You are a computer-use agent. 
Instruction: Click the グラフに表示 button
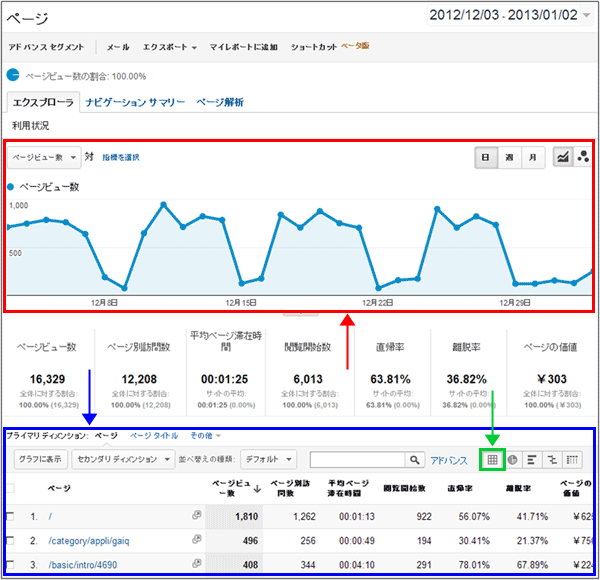pos(40,460)
